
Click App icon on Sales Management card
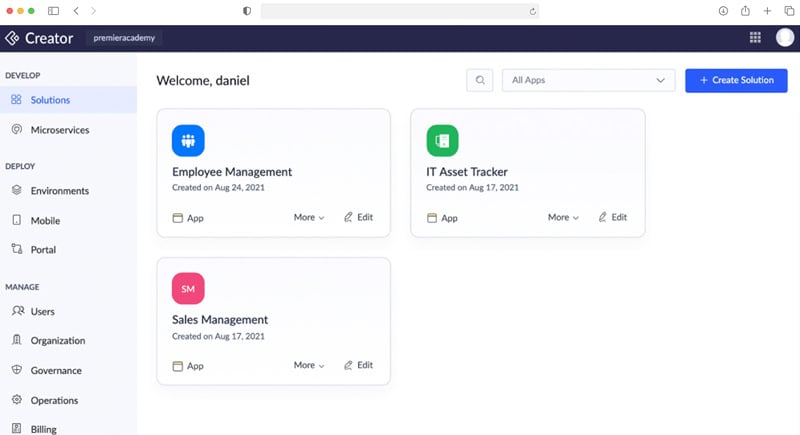[x=178, y=366]
